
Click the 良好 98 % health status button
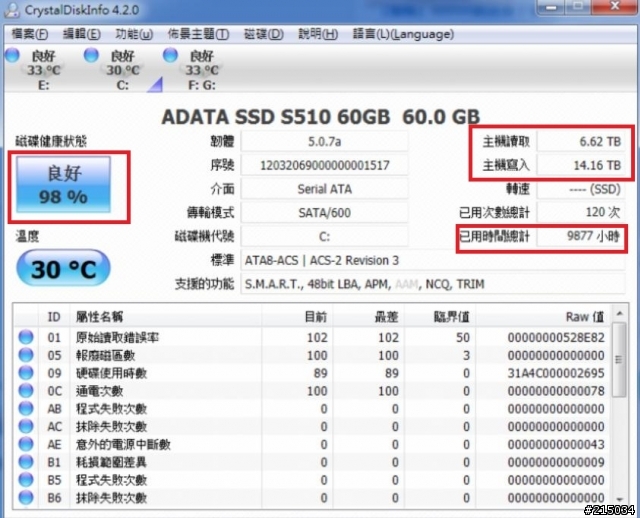click(x=64, y=185)
